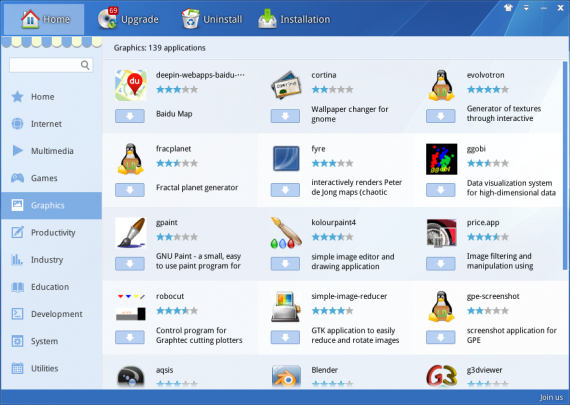This screenshot has width=570, height=405.
Task: Open the Multimedia category
Action: coord(51,151)
